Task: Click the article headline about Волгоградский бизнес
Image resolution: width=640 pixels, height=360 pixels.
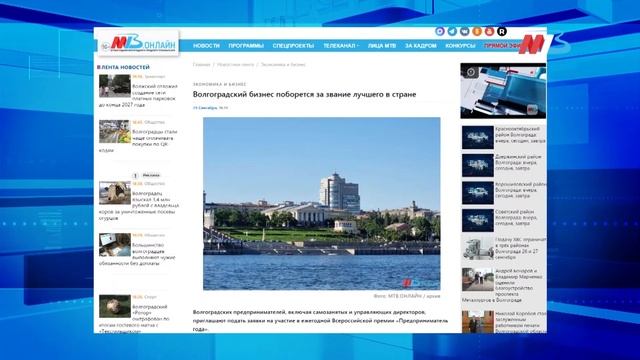Action: click(x=304, y=94)
